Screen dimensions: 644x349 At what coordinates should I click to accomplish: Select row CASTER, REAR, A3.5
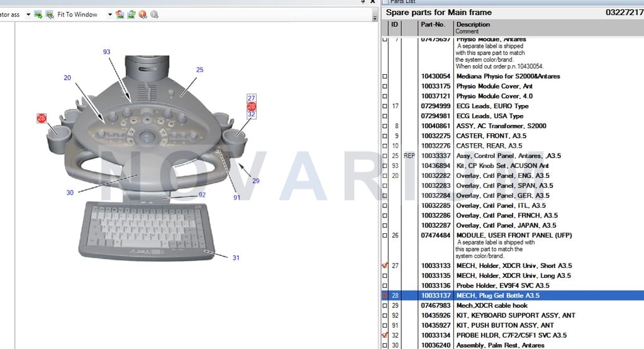point(513,146)
